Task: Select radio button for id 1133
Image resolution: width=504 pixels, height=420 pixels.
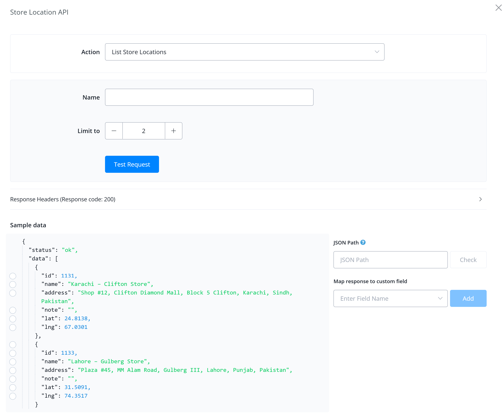Action: pyautogui.click(x=13, y=353)
